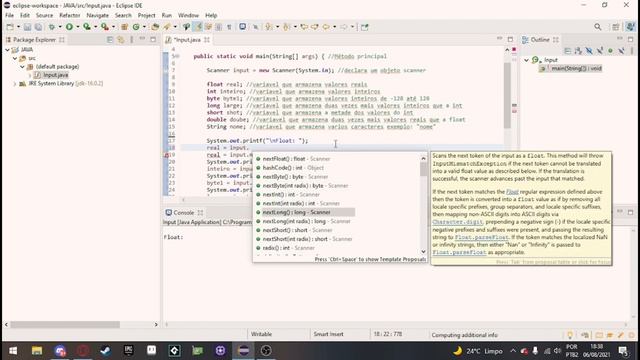Open Package Explorer view menu
The width and height of the screenshot is (640, 360).
point(131,40)
